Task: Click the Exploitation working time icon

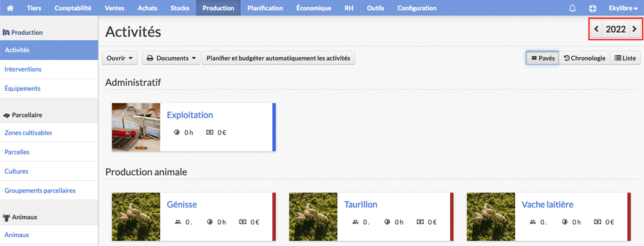Action: click(x=177, y=133)
